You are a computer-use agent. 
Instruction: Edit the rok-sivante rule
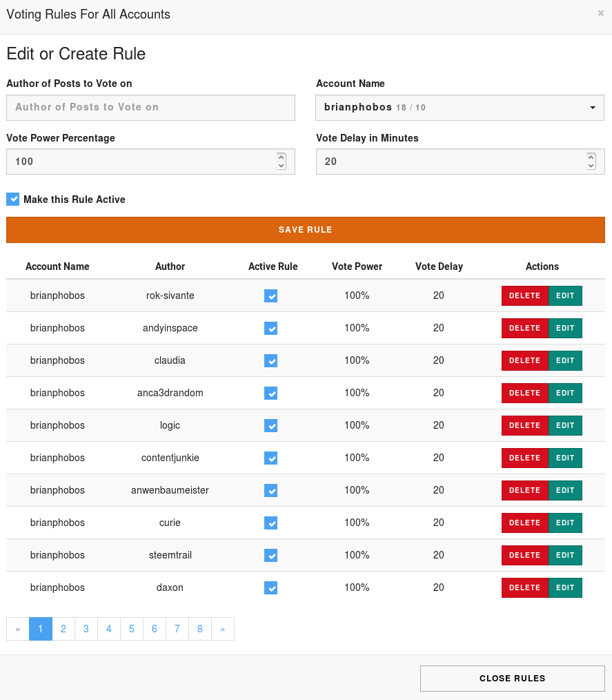coord(565,295)
